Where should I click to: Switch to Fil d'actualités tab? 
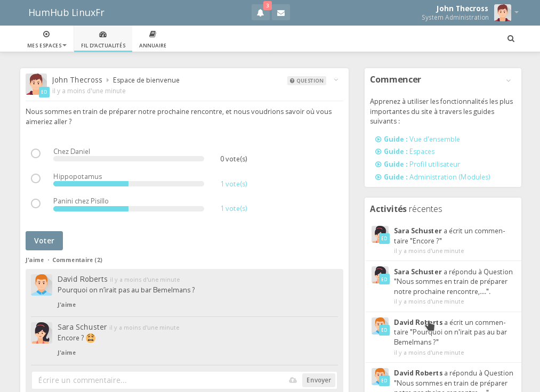pyautogui.click(x=103, y=39)
